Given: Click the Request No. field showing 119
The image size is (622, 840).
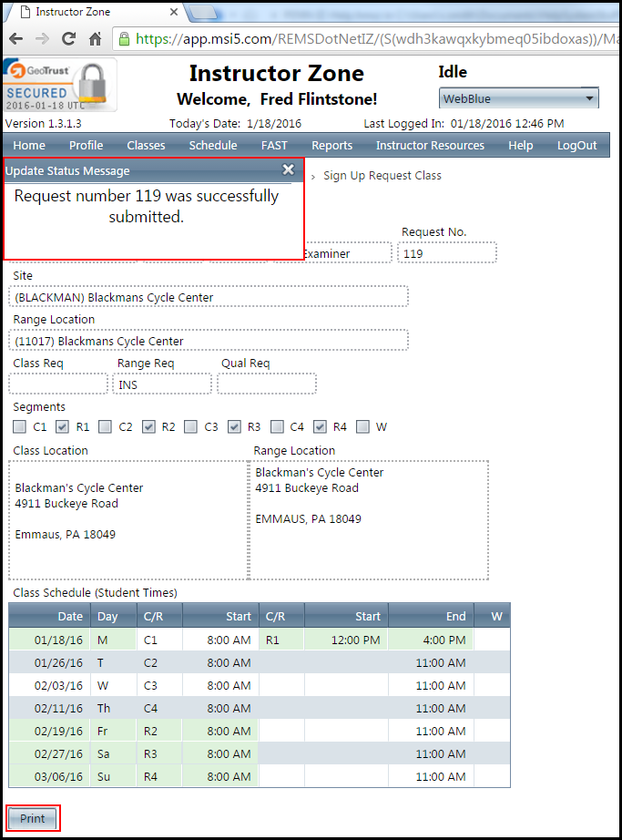Looking at the screenshot, I should (447, 253).
